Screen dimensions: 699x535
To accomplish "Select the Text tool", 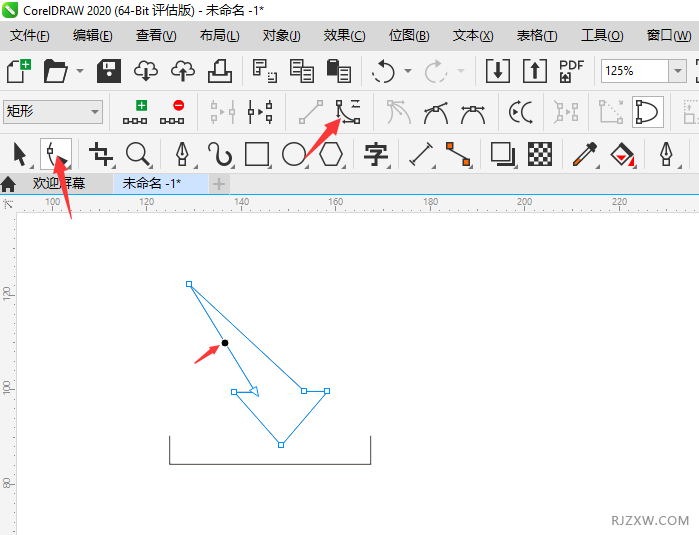I will pos(376,154).
